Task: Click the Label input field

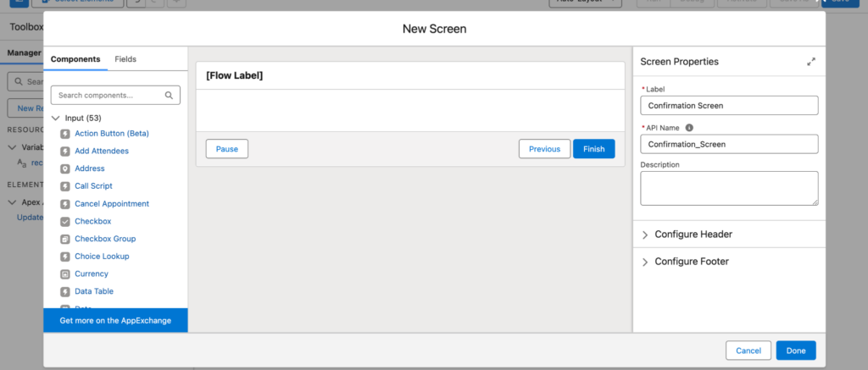Action: click(x=729, y=106)
